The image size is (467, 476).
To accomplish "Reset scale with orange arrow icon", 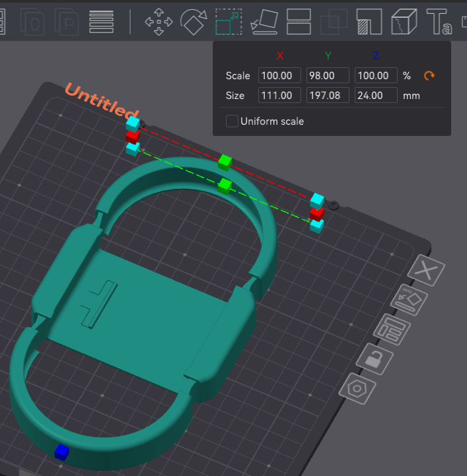I will click(429, 75).
